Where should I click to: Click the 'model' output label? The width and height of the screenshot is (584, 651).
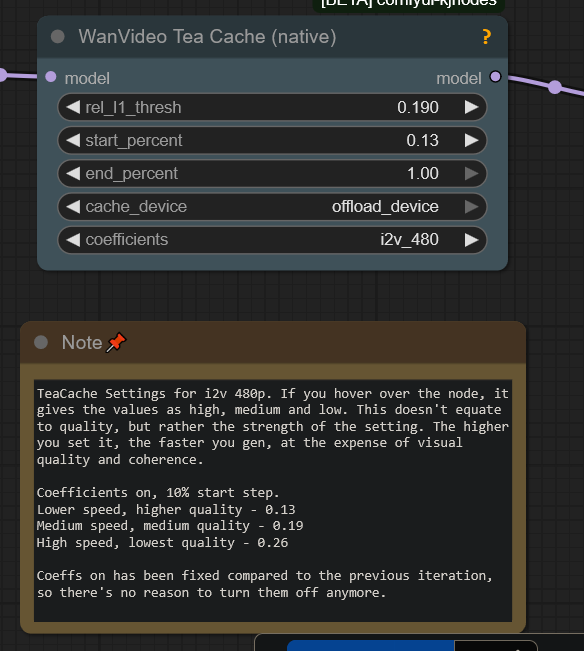click(459, 78)
